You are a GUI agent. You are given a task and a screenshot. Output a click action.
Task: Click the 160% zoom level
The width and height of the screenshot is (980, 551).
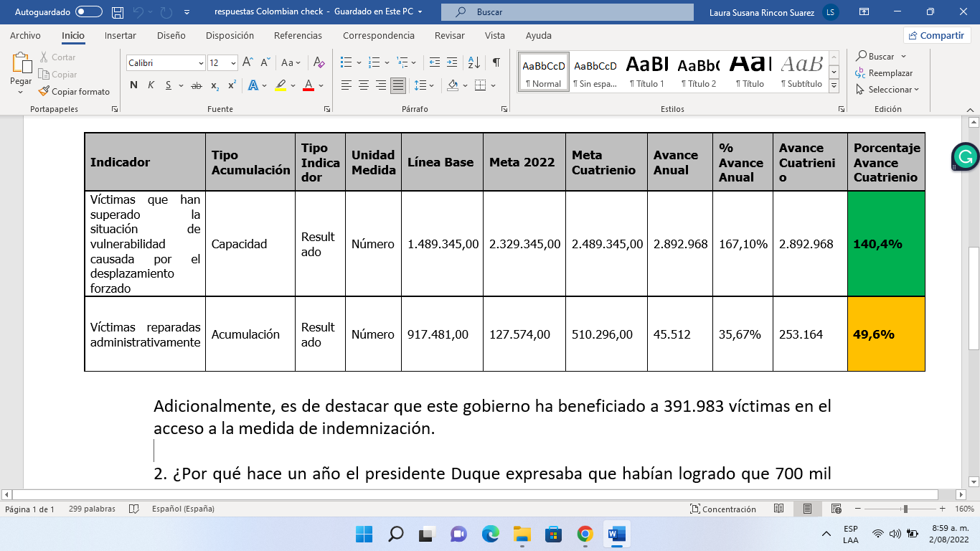click(963, 509)
